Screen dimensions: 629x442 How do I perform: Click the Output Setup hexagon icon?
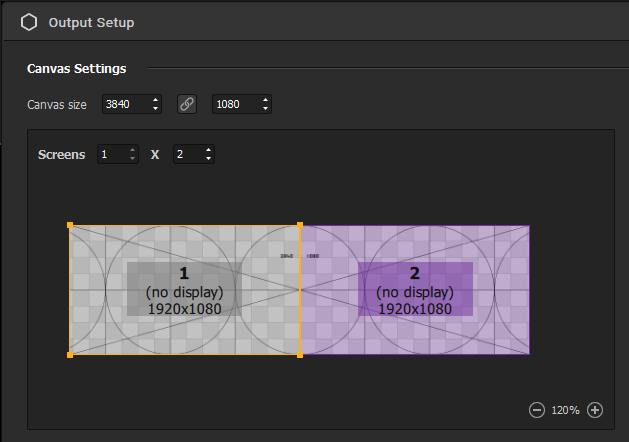click(29, 22)
